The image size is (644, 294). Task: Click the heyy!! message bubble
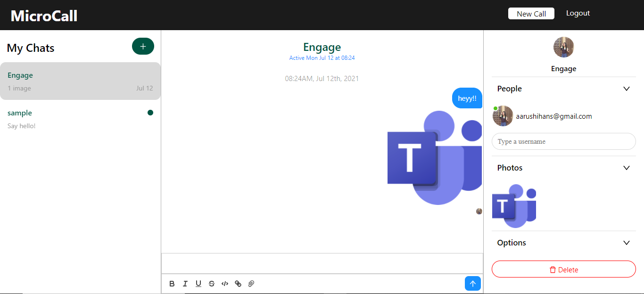point(467,98)
